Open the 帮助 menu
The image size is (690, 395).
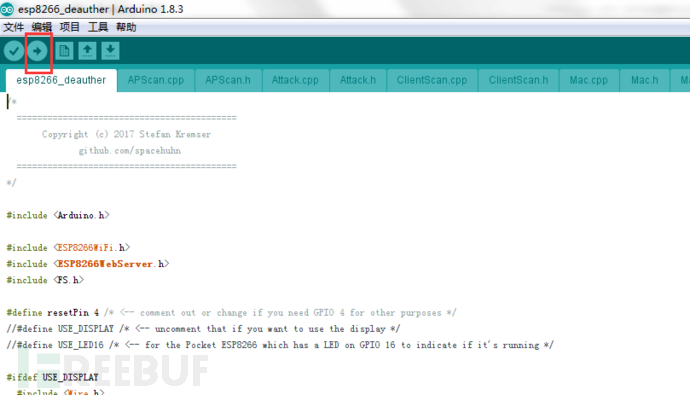click(126, 27)
